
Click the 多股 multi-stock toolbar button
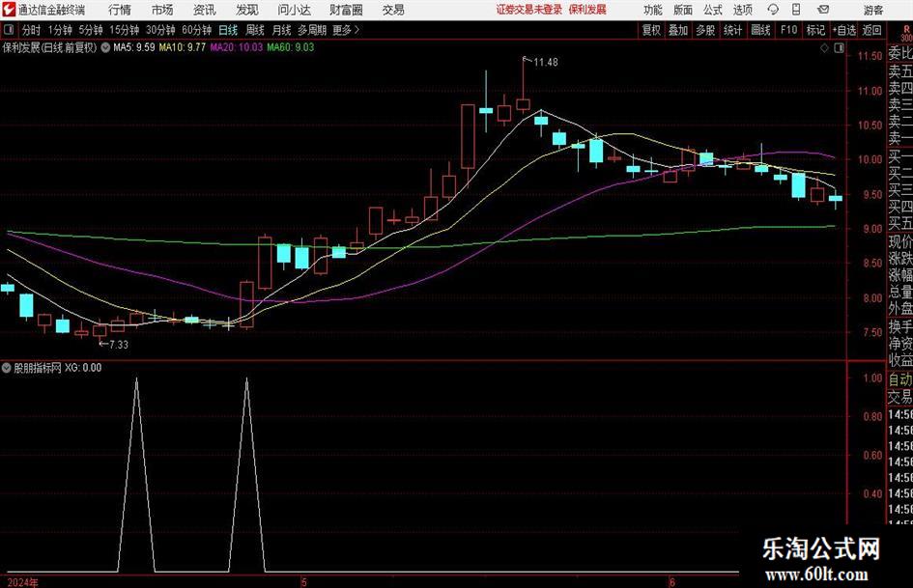coord(705,30)
